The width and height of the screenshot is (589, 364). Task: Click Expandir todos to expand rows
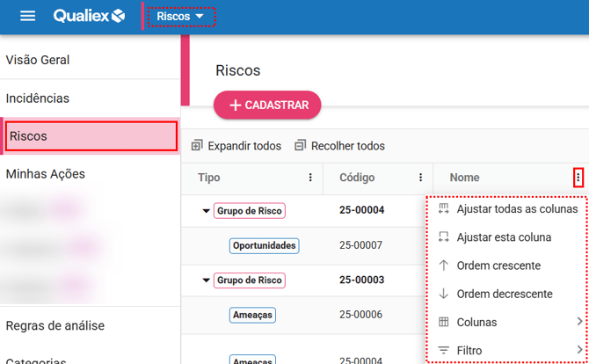coord(236,146)
